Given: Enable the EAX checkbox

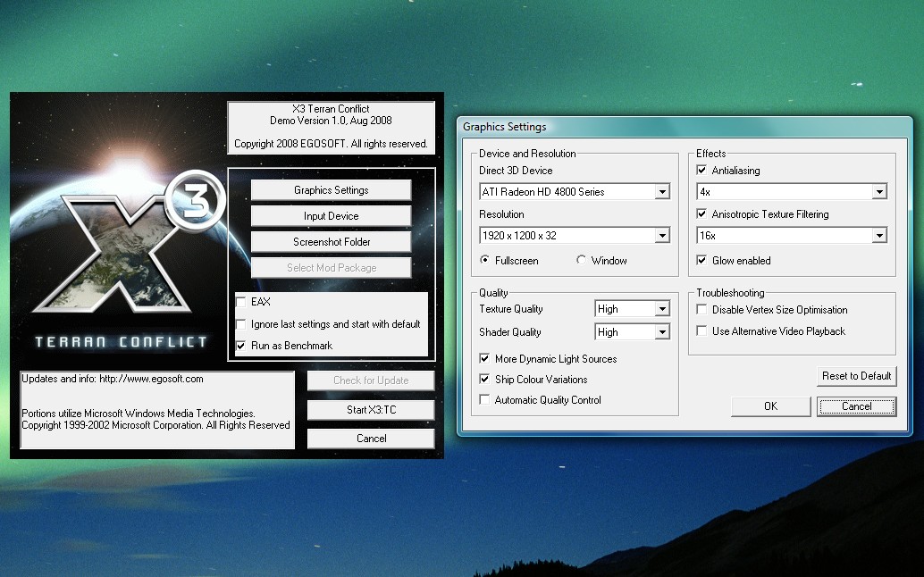Looking at the screenshot, I should [x=241, y=302].
